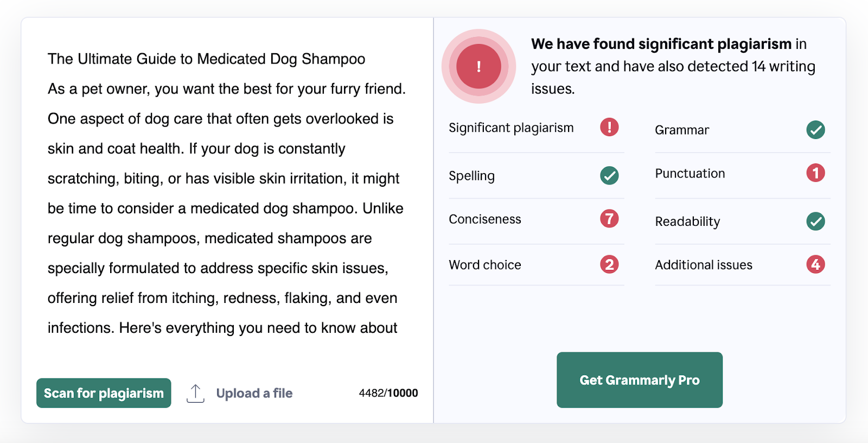The image size is (868, 443).
Task: Open the Additional issues badge showing 4
Action: coord(815,264)
